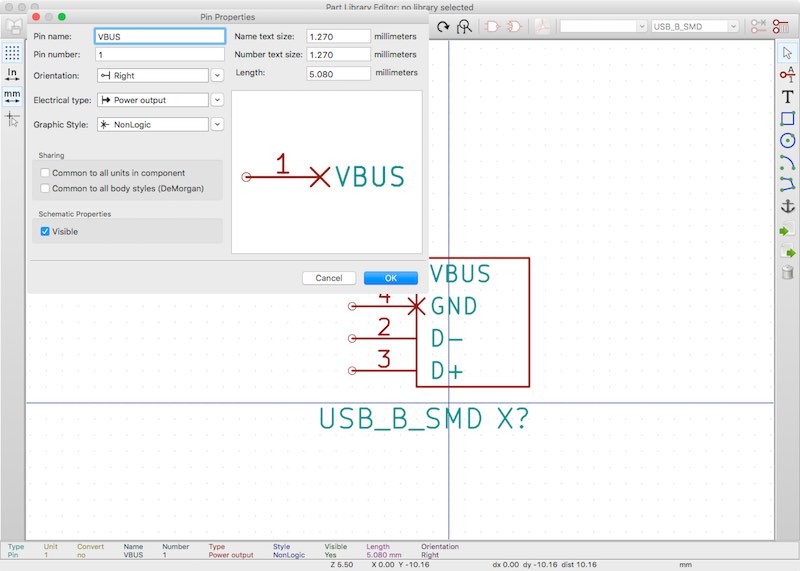Enable Common to all units in component

click(45, 173)
